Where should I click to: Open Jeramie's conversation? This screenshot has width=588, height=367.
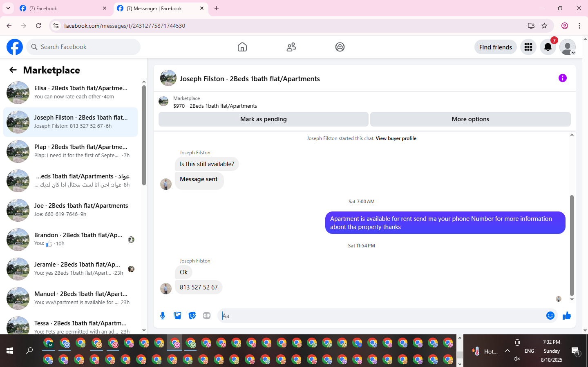pyautogui.click(x=70, y=269)
